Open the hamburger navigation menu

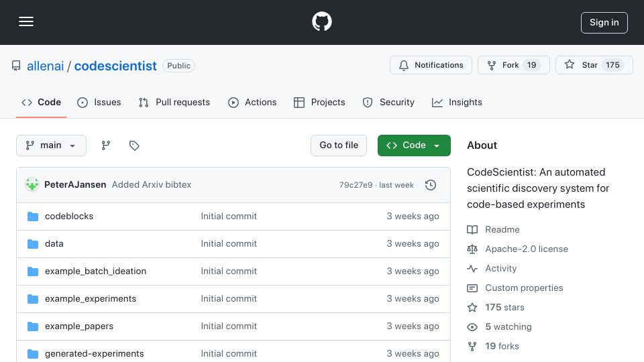point(26,21)
